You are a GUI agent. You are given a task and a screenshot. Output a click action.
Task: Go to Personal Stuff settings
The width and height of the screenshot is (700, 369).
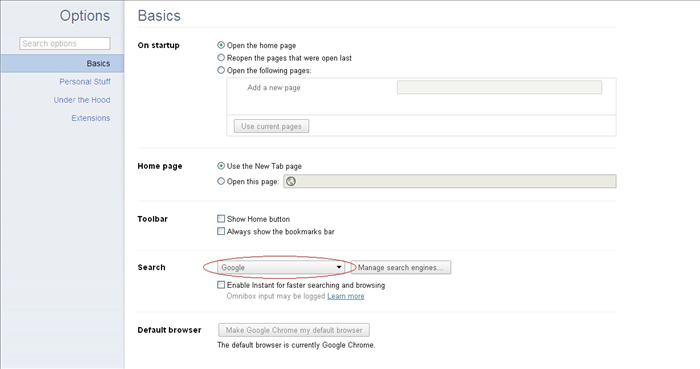tap(85, 82)
